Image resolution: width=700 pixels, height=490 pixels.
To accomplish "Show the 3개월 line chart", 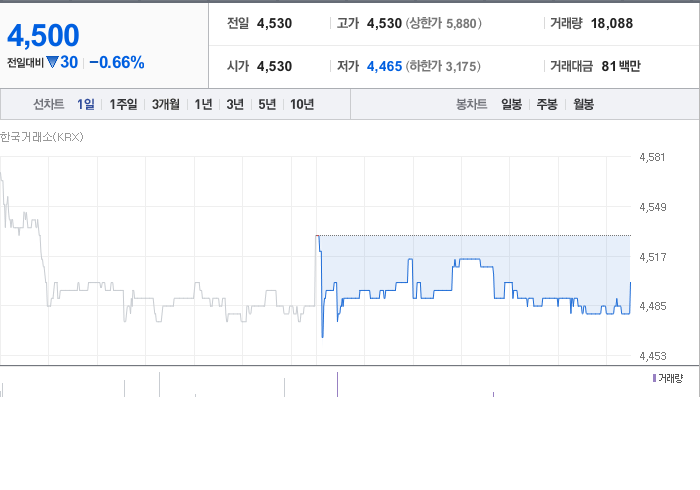I will coord(166,104).
